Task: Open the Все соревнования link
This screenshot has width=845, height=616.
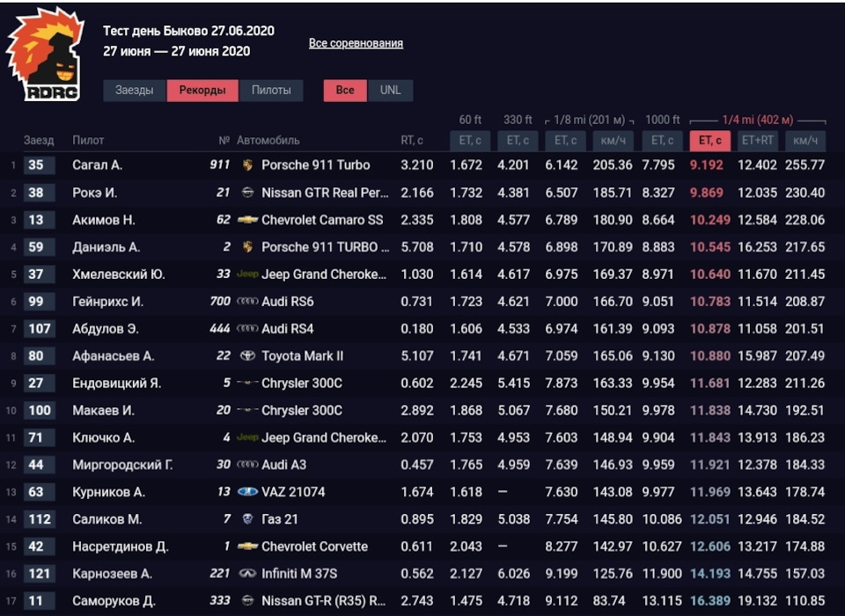Action: 356,43
